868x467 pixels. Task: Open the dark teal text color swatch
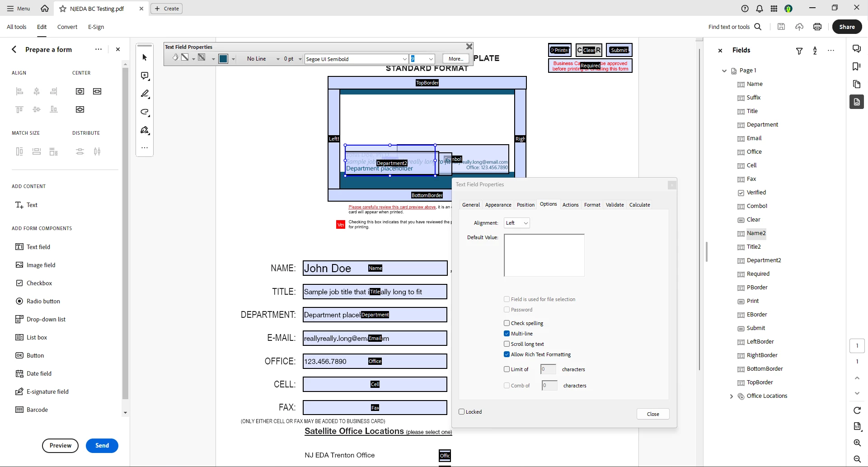coord(223,59)
